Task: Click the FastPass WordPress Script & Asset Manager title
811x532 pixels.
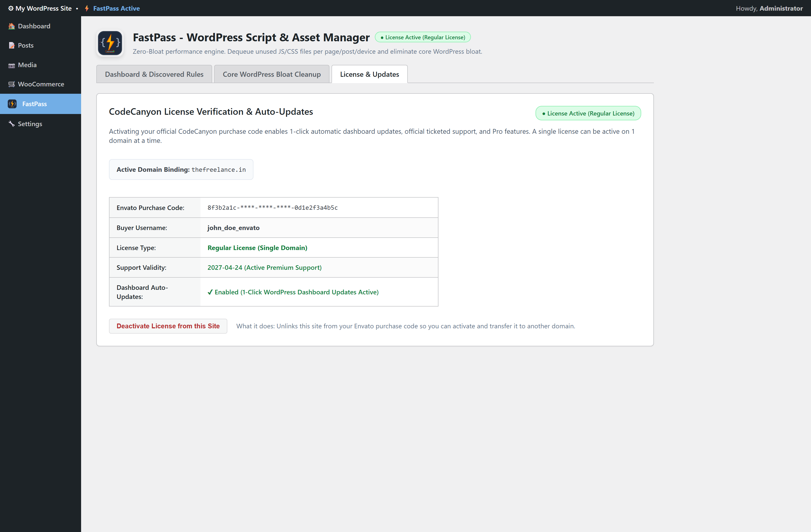Action: (x=251, y=37)
